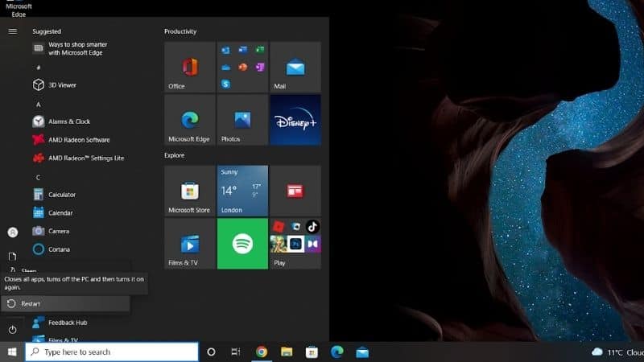Launch the Films & TV tile
644x362 pixels.
[190, 244]
